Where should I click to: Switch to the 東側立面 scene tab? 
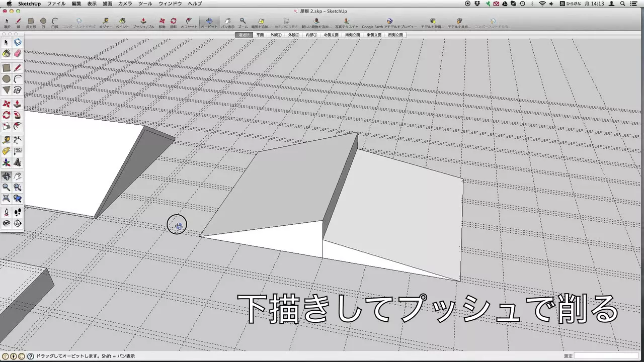pos(374,35)
